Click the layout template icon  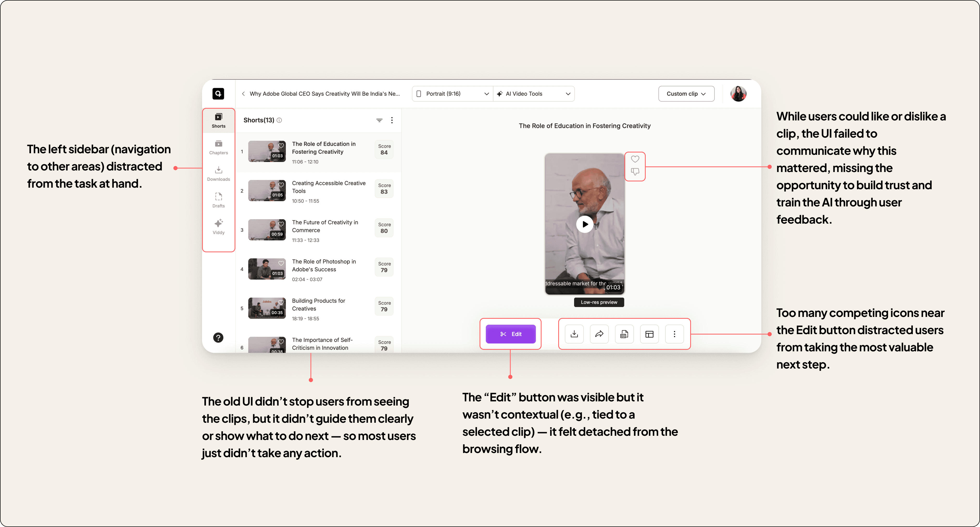(649, 334)
